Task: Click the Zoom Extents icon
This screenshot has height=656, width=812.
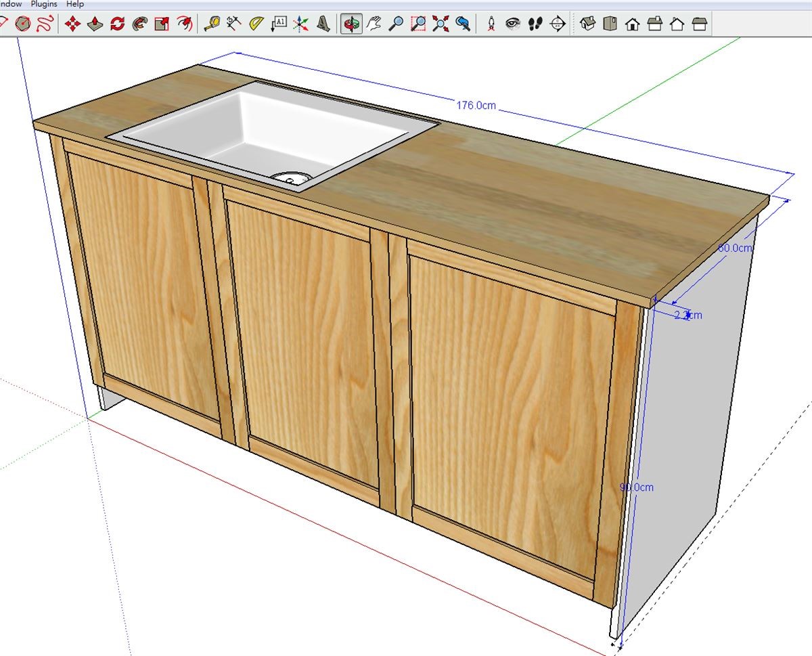Action: (441, 24)
